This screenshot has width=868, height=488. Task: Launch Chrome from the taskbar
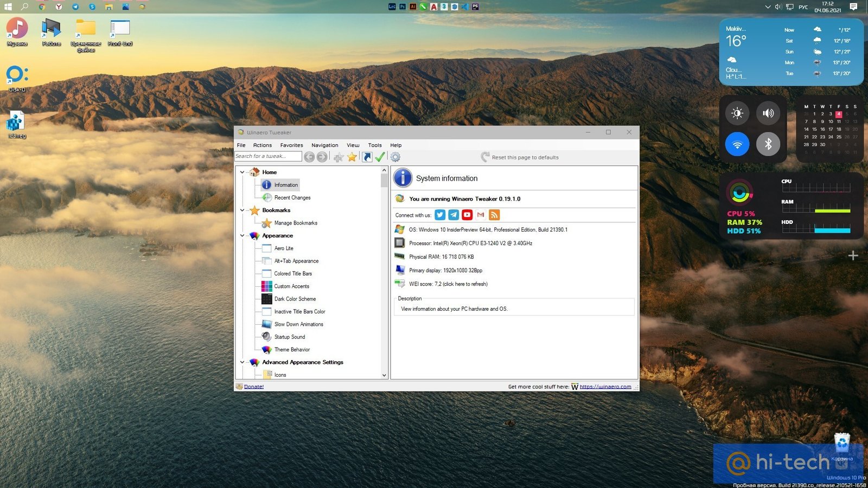coord(42,7)
